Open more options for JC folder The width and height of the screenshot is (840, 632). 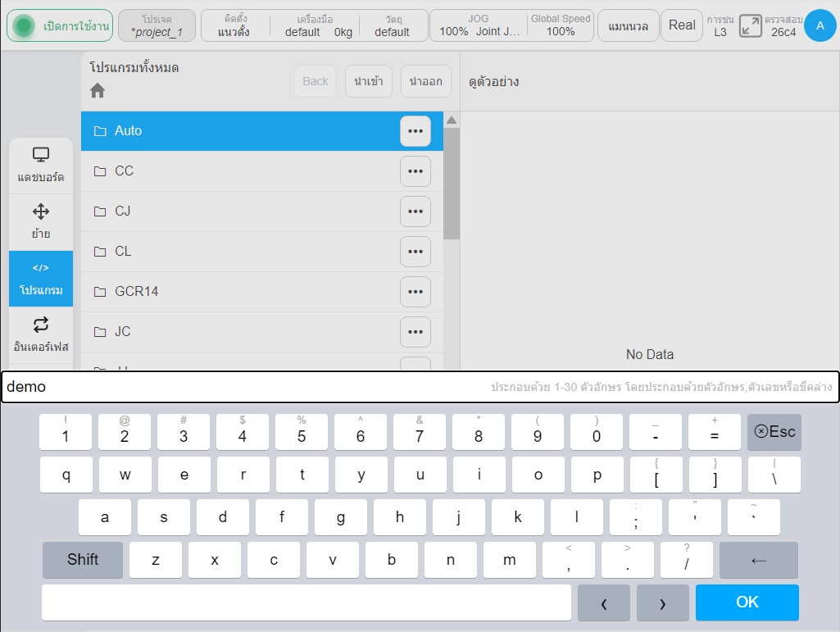[415, 332]
